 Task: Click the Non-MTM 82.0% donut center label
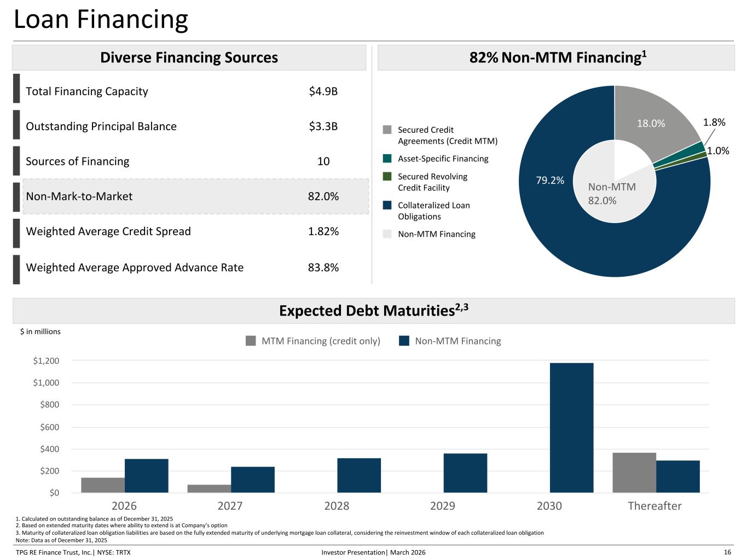point(611,194)
